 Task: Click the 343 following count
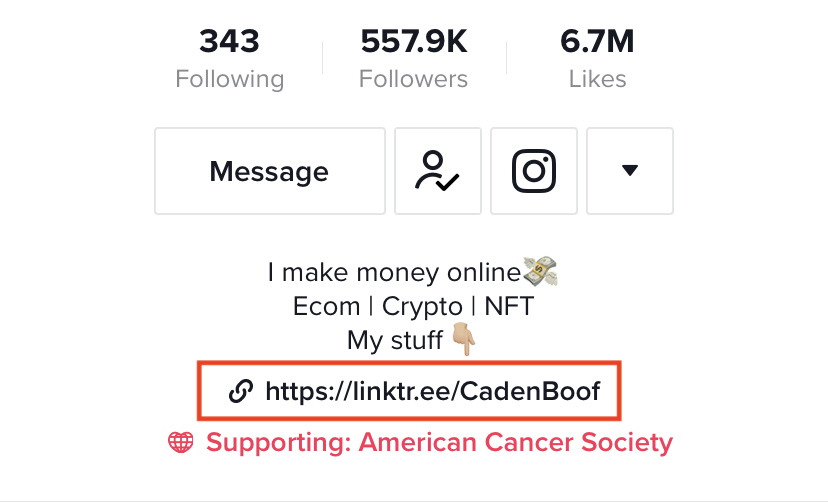tap(229, 41)
